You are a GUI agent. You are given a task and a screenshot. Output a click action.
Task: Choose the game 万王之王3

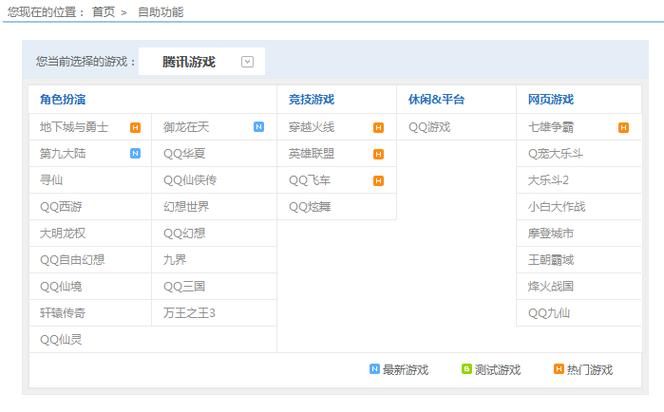point(189,313)
